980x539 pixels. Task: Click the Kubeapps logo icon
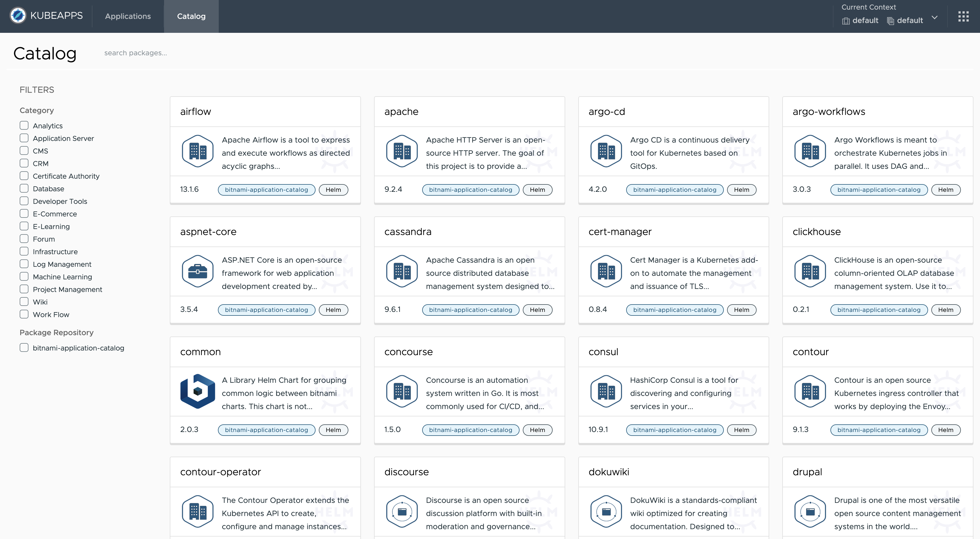pos(18,16)
